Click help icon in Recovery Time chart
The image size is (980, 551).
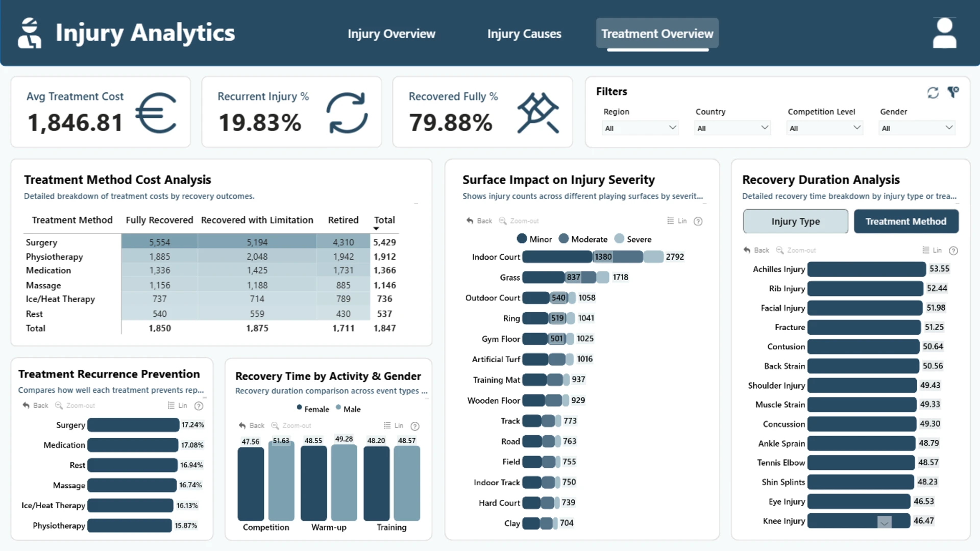pyautogui.click(x=415, y=426)
